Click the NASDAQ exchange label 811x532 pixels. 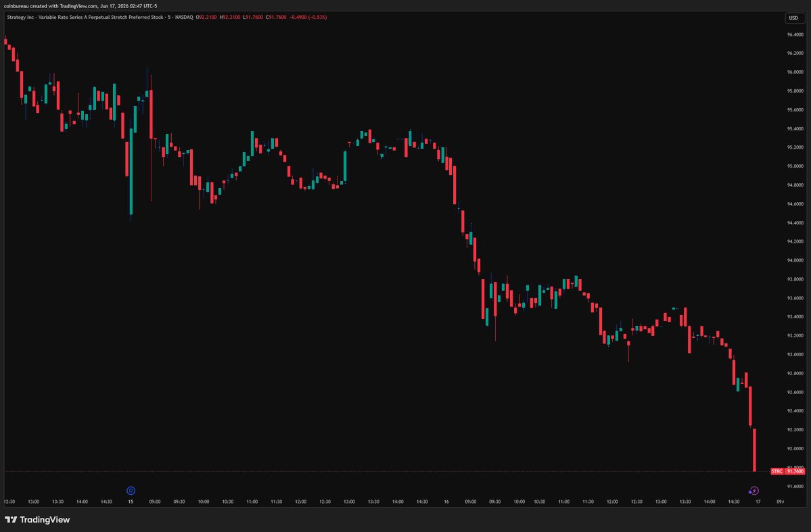point(184,17)
